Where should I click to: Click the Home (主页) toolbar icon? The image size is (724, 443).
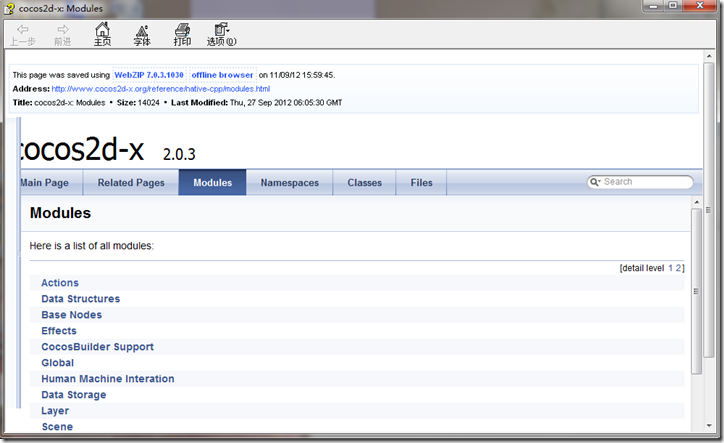[102, 34]
